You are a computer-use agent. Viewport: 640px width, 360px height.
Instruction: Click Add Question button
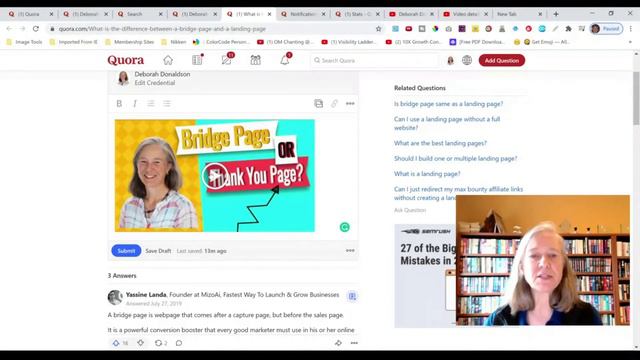coord(502,60)
